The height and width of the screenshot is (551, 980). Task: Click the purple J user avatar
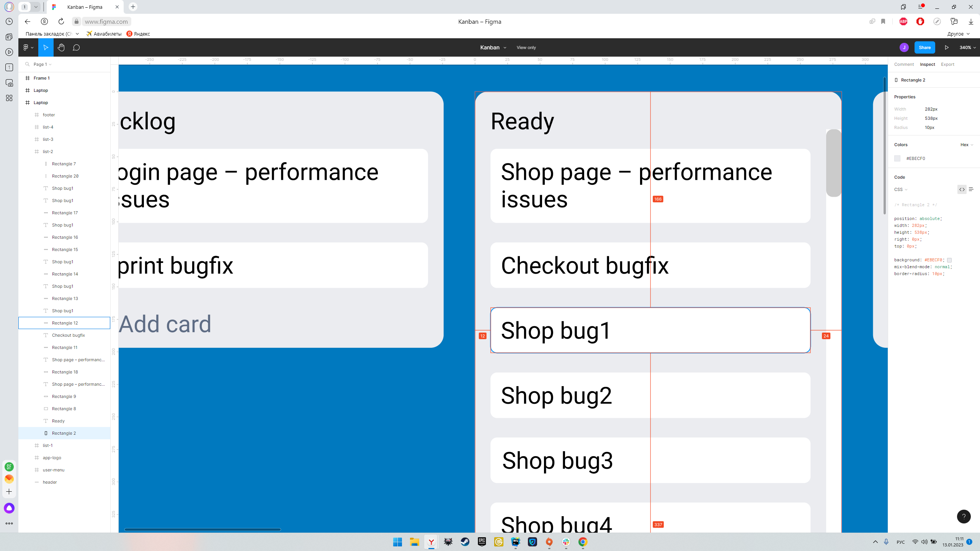click(x=904, y=47)
